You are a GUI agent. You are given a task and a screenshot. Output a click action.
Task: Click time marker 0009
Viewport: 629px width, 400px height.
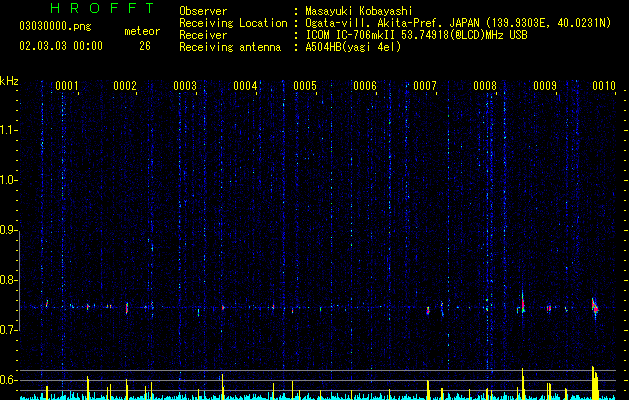coord(545,86)
